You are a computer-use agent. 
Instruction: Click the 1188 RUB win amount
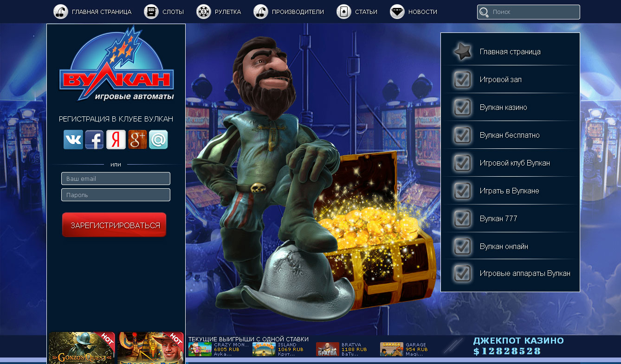(x=354, y=349)
